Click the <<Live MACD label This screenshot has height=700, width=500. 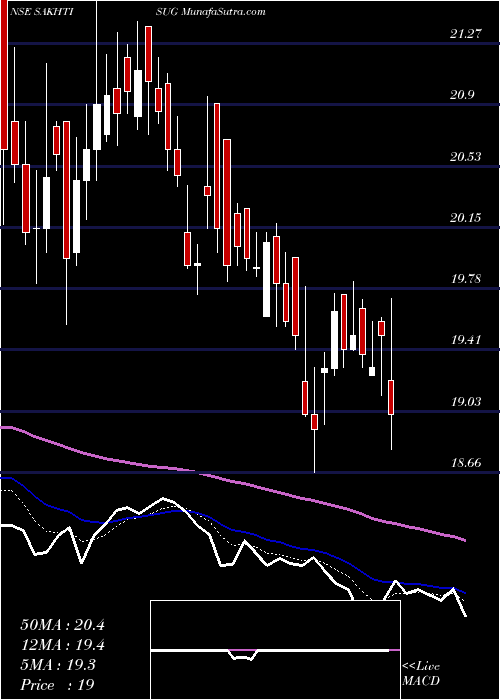(x=421, y=674)
